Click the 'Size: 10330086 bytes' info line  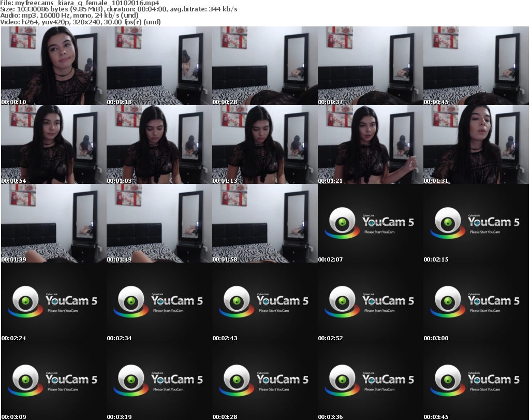tap(119, 9)
